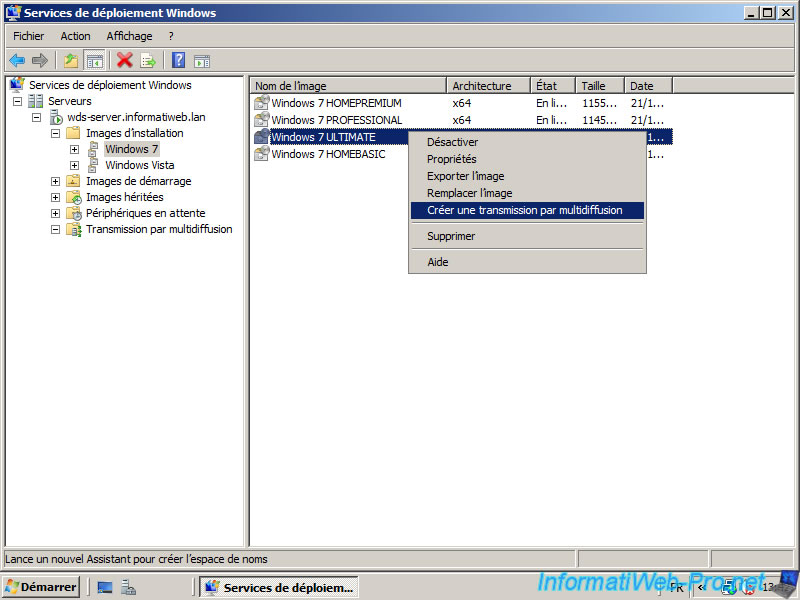Image resolution: width=800 pixels, height=600 pixels.
Task: Collapse the Images d'installation node
Action: click(x=56, y=133)
